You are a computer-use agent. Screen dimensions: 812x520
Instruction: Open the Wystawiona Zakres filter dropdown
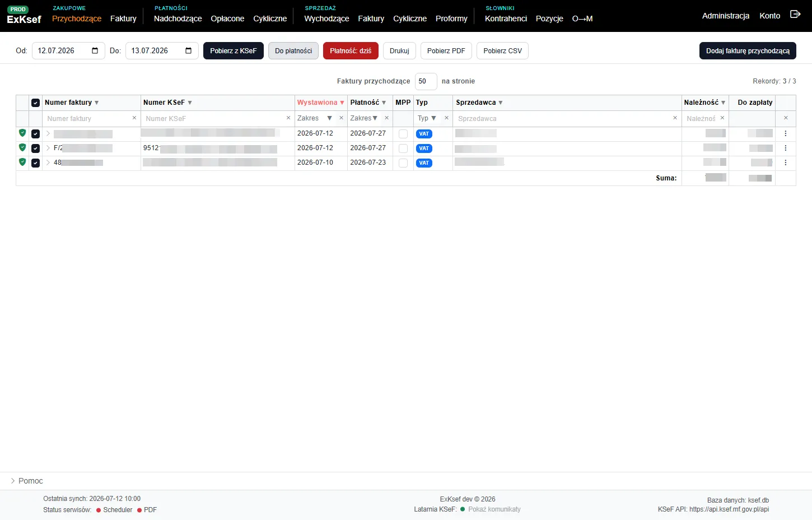(x=329, y=118)
